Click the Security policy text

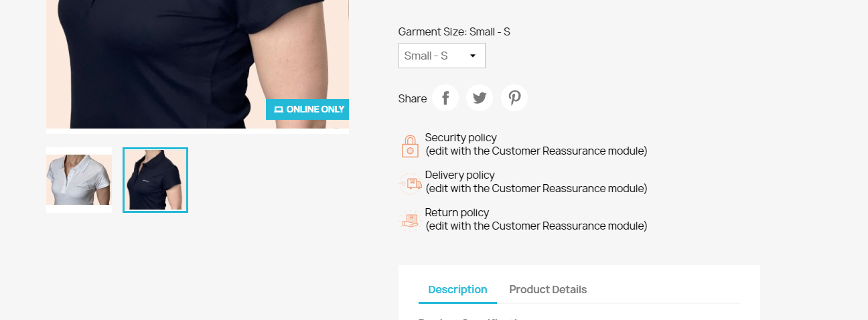click(x=461, y=138)
